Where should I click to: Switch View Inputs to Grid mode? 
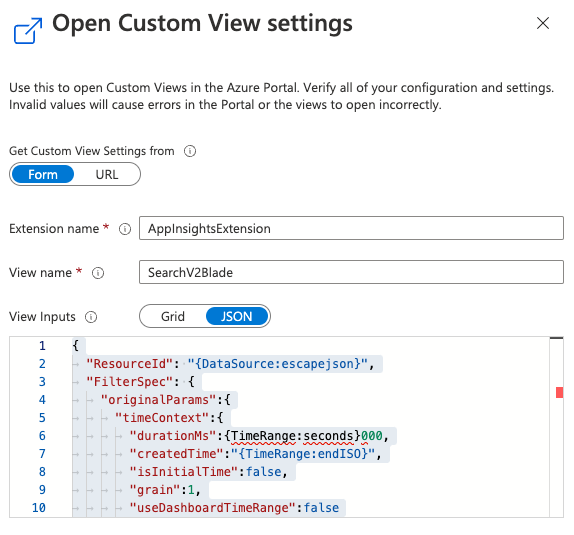tap(172, 316)
